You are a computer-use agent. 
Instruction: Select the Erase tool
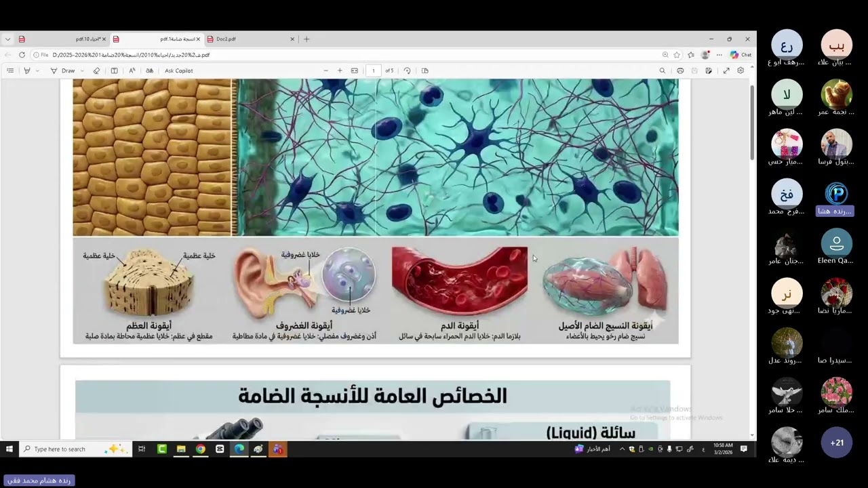point(96,70)
